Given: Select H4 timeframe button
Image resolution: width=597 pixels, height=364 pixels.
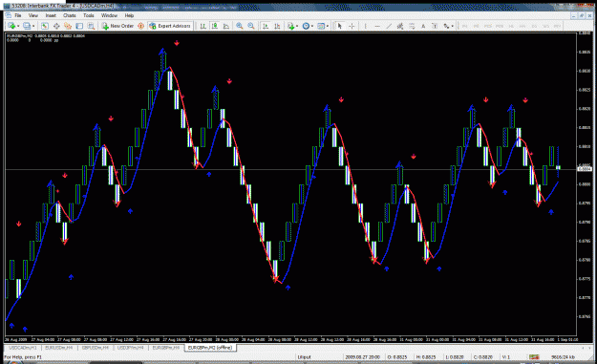Looking at the screenshot, I should 522,26.
